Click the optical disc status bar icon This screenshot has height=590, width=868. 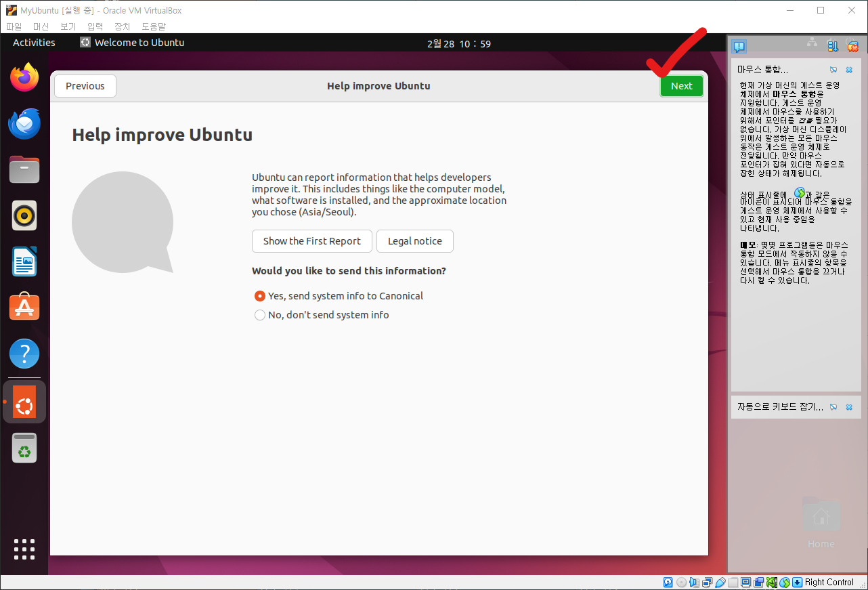681,582
